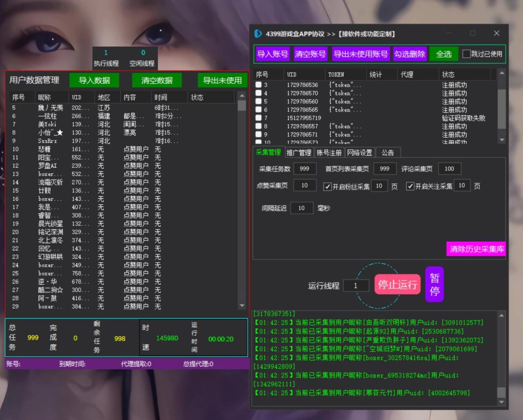This screenshot has width=523, height=420.
Task: Click scroll-up arrow of the log panel
Action: (x=502, y=315)
